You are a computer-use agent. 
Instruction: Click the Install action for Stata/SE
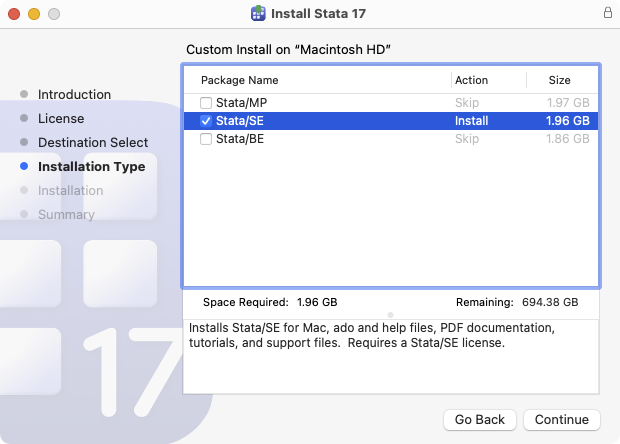point(472,121)
